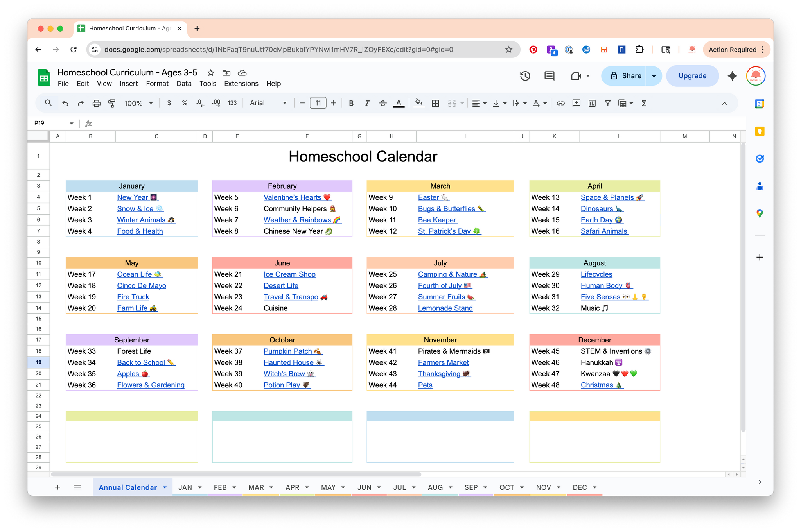
Task: Open the fill color paint bucket
Action: tap(418, 103)
